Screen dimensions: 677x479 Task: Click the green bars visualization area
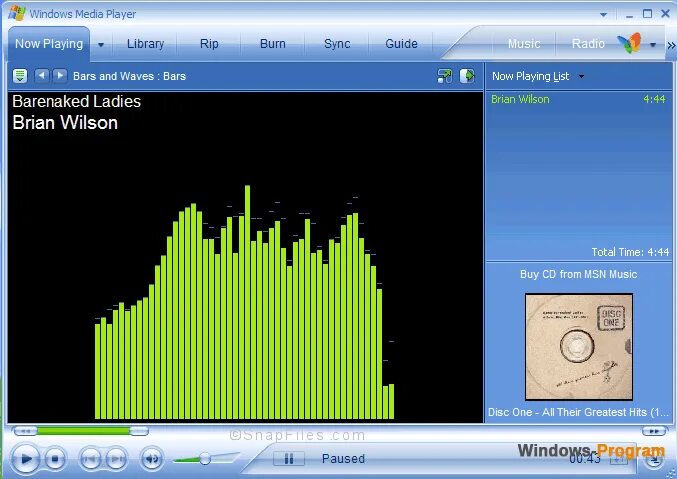click(244, 302)
